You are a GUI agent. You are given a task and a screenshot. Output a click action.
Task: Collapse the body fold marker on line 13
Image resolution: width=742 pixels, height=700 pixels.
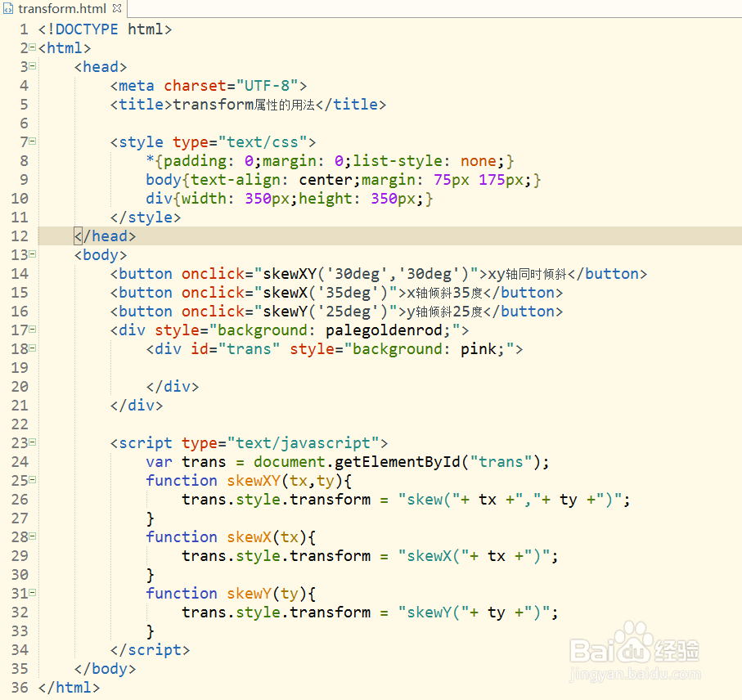pyautogui.click(x=32, y=254)
